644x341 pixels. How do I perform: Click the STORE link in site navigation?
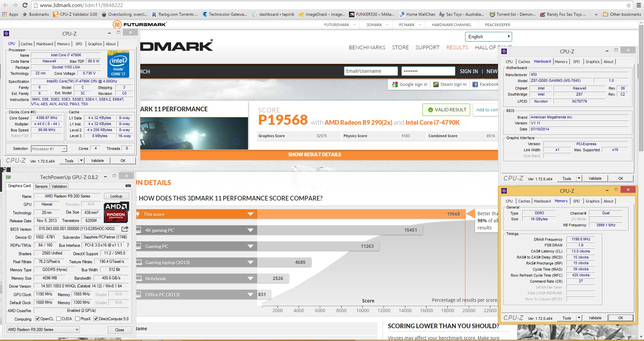(x=400, y=48)
